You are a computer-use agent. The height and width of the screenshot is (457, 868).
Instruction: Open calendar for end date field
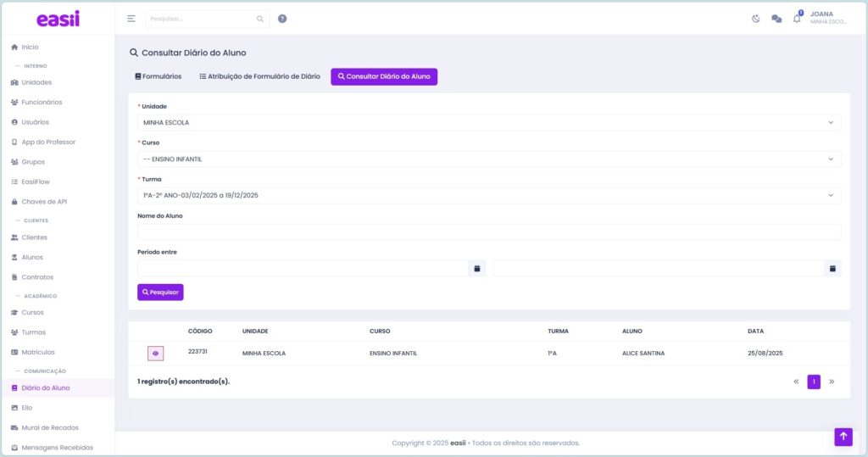point(833,269)
